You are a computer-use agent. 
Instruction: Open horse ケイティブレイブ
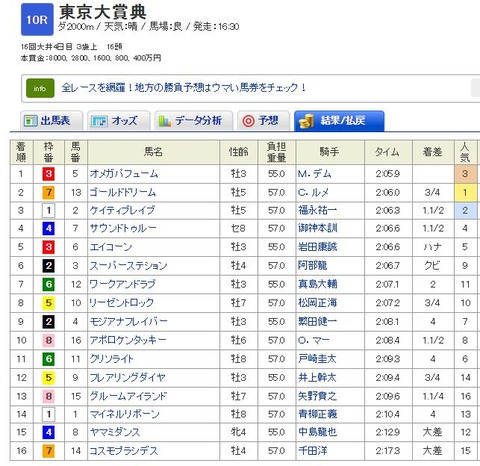pyautogui.click(x=122, y=210)
